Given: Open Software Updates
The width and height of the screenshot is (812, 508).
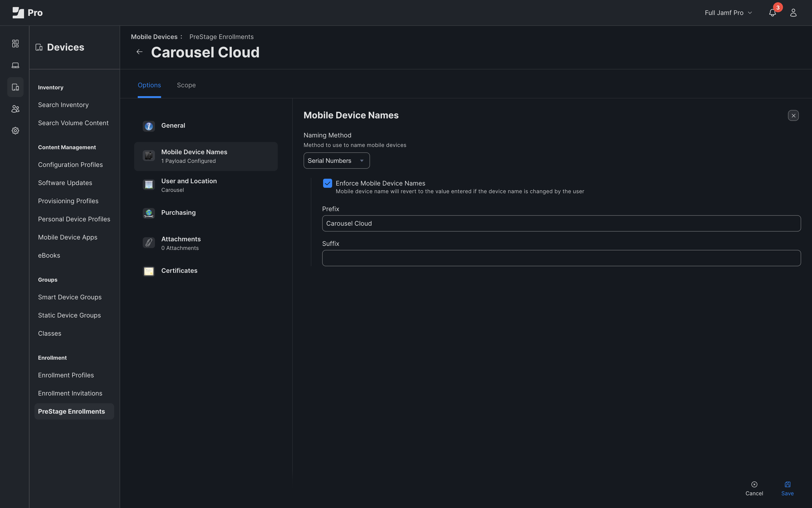Looking at the screenshot, I should point(65,183).
